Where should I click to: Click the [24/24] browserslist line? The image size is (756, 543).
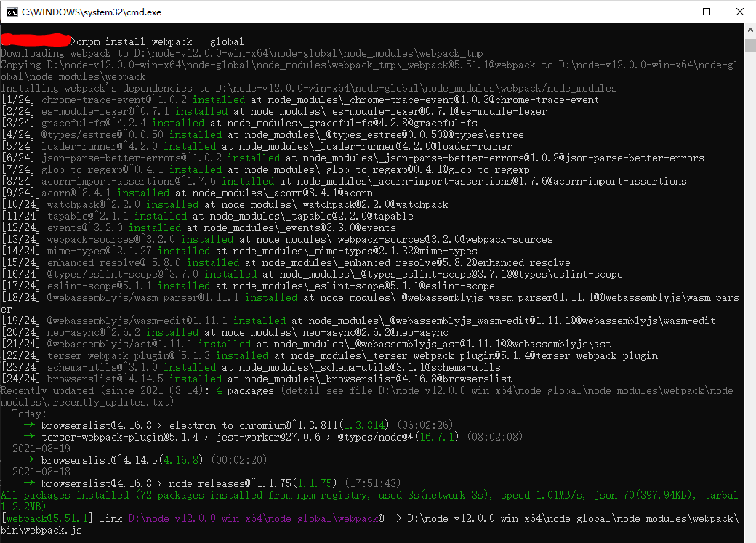[x=257, y=379]
